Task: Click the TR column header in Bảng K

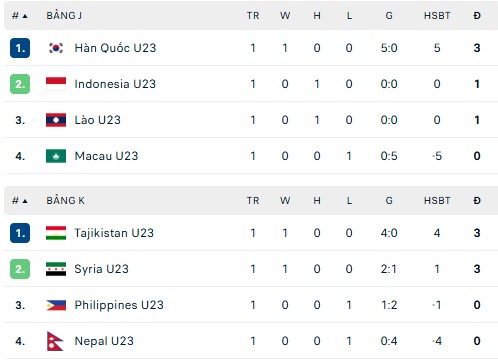Action: (253, 201)
